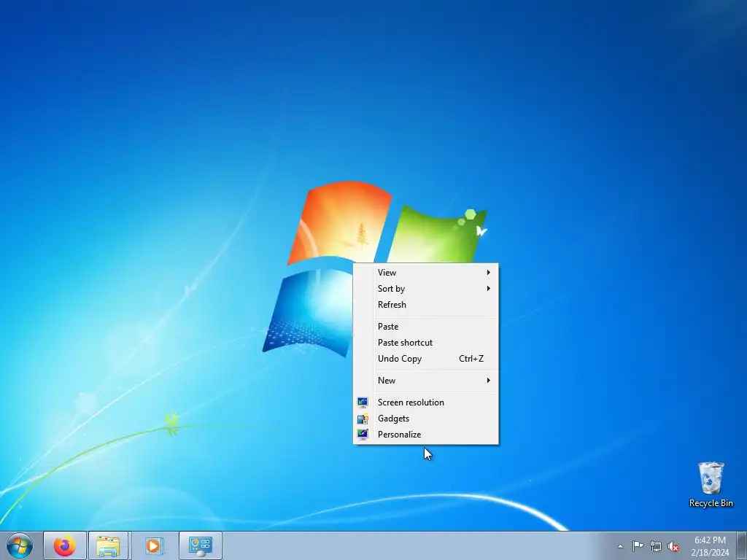Open the Windows Start menu orb
747x560 pixels.
coord(20,545)
